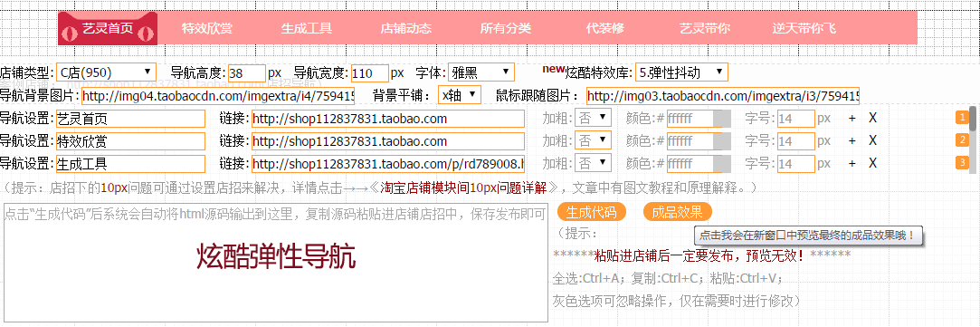Image resolution: width=980 pixels, height=327 pixels.
Task: Delete the 特效欣赏 row with X
Action: coord(873,140)
